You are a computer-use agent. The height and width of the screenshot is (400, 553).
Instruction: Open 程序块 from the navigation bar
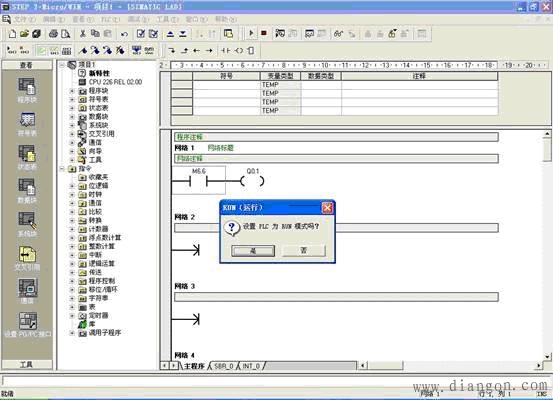pos(27,91)
